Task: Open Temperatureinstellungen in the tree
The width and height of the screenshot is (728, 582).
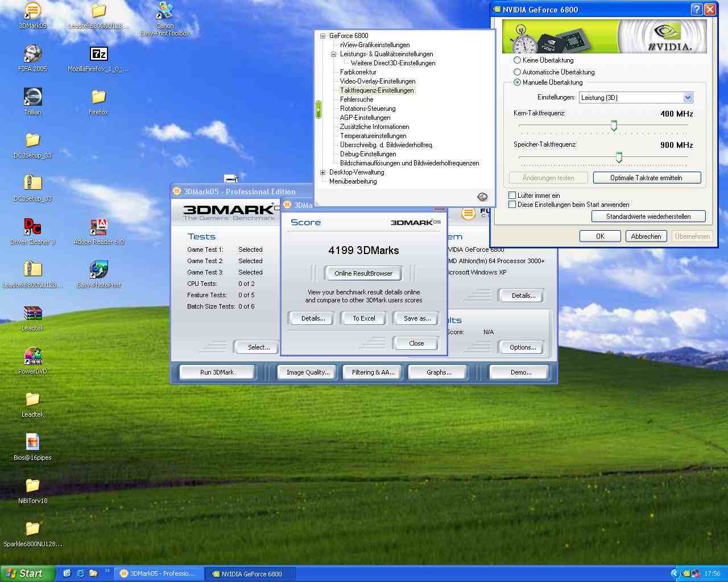Action: tap(373, 136)
